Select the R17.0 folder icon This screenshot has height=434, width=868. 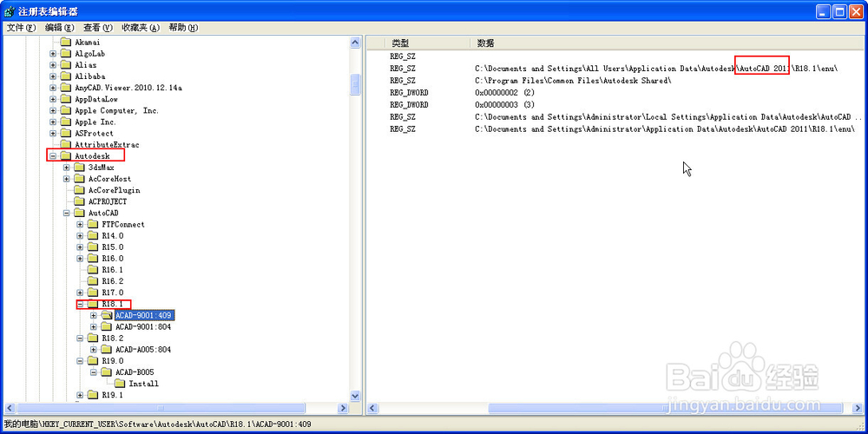[93, 293]
